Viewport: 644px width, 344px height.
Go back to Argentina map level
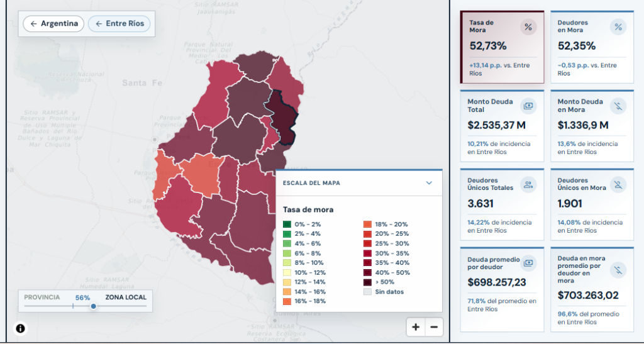53,24
